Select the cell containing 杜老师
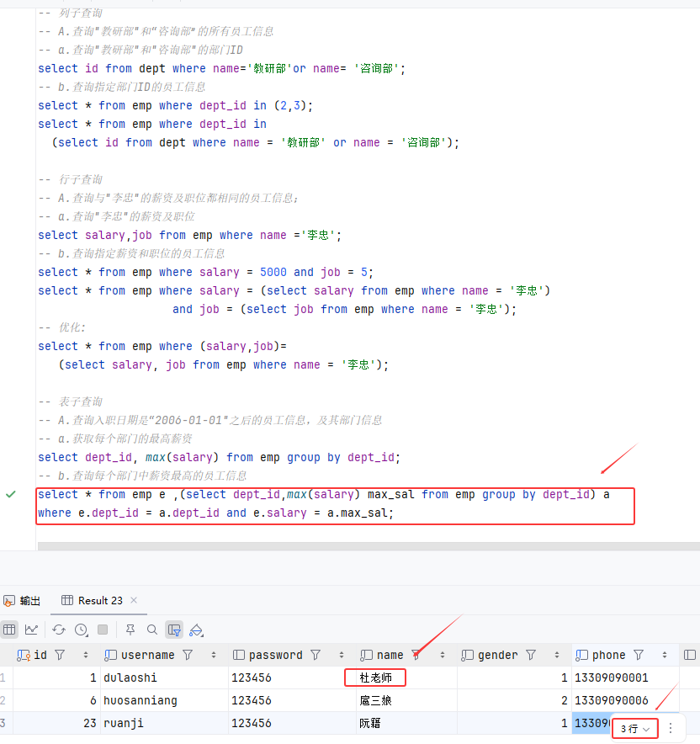 (375, 678)
